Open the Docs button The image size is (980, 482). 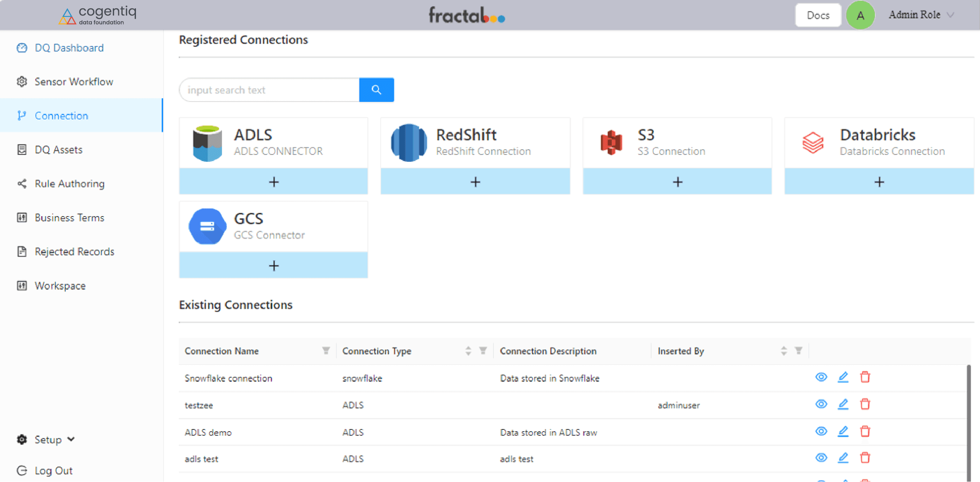[x=818, y=15]
